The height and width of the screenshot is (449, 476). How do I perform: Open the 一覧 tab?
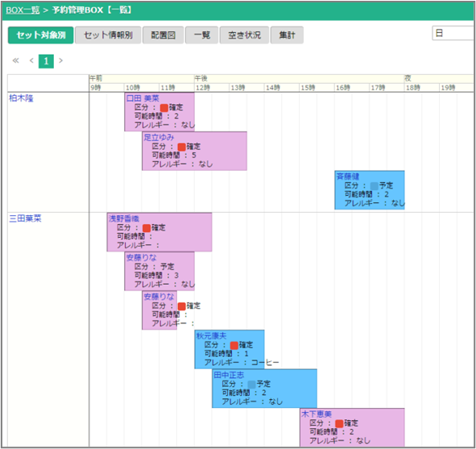pyautogui.click(x=202, y=35)
